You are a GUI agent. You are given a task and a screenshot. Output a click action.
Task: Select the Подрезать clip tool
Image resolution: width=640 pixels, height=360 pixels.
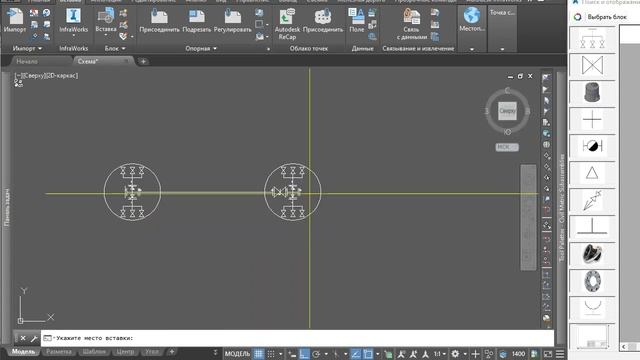[x=197, y=20]
